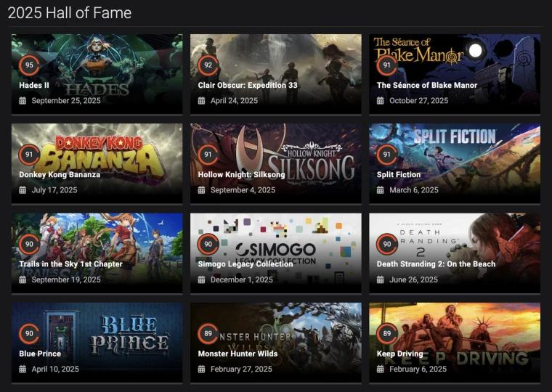Screen dimensions: 552x392
Task: Click the calendar icon beside October 27, 2025
Action: (x=380, y=101)
